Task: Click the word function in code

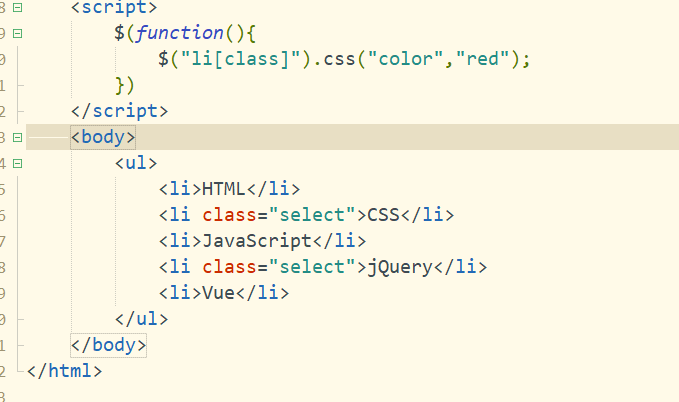Action: 180,33
